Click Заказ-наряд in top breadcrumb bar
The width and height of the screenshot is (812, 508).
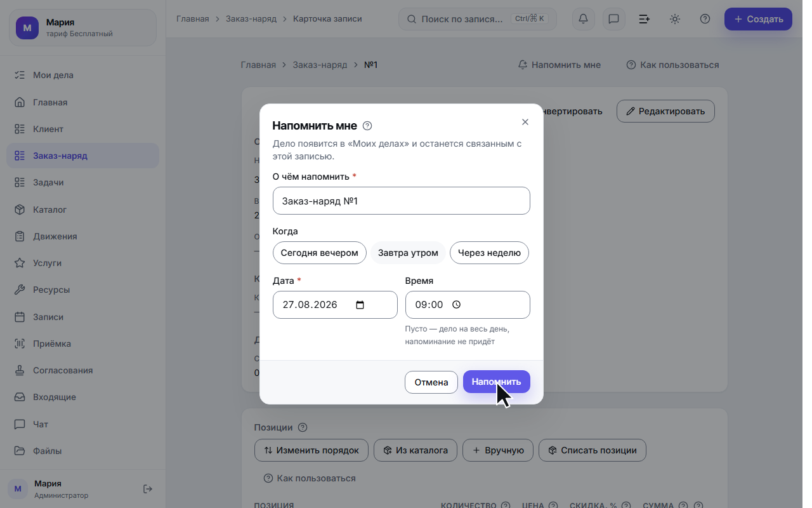pos(251,19)
